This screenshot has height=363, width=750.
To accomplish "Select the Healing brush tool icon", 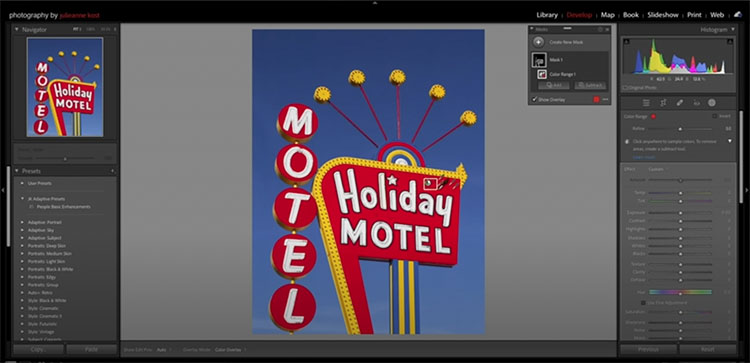I will [680, 103].
